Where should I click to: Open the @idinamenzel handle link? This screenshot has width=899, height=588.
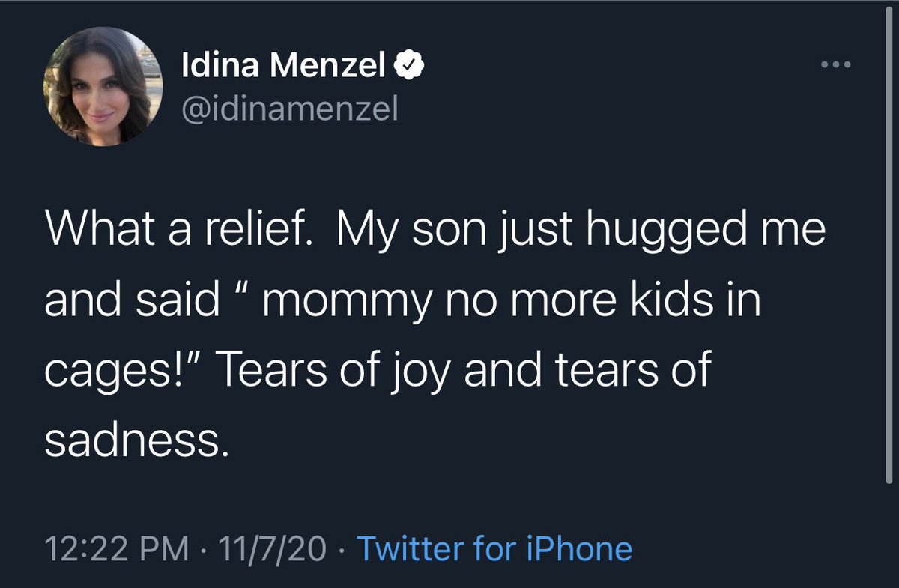point(290,110)
